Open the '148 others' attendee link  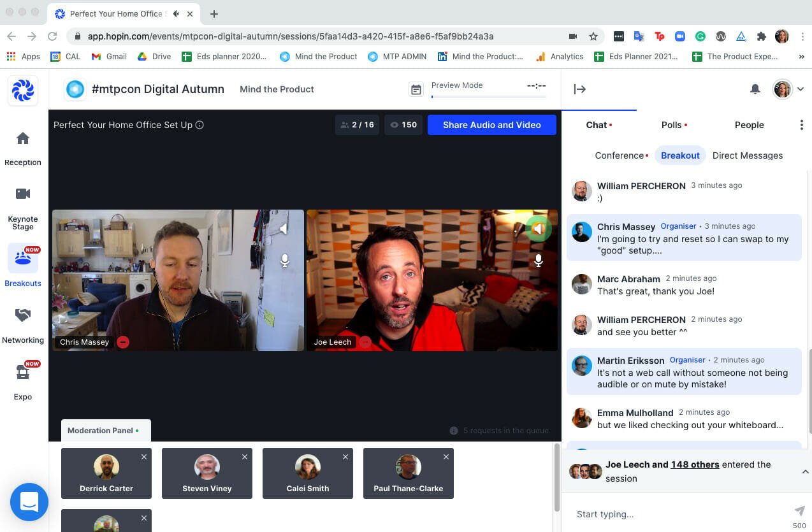pyautogui.click(x=695, y=465)
